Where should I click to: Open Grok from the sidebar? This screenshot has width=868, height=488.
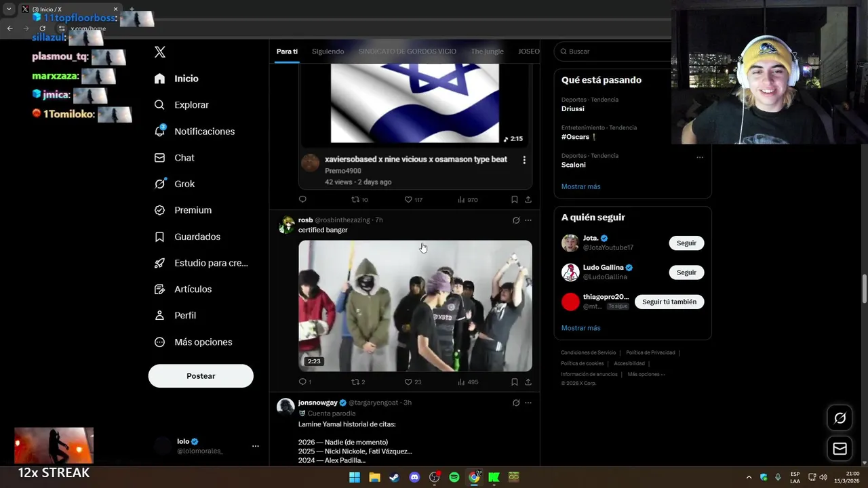point(174,184)
